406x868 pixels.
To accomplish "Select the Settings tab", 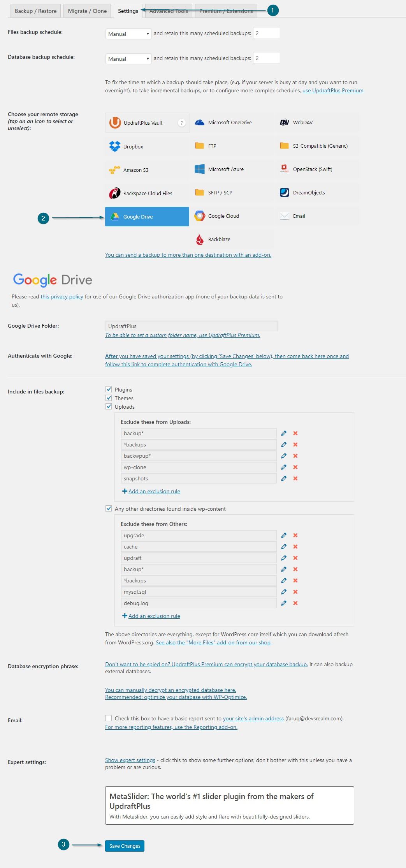I will tap(128, 11).
